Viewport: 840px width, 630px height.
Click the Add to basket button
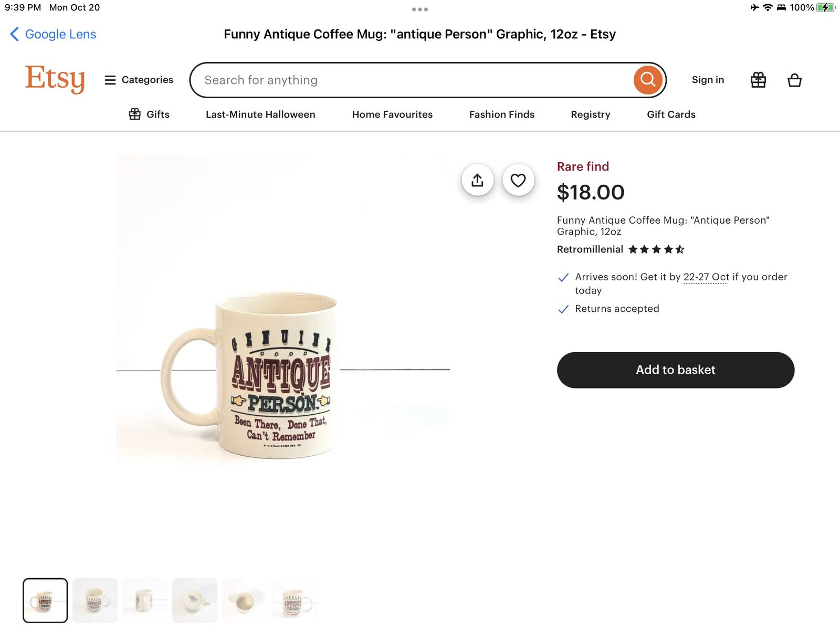(x=675, y=370)
